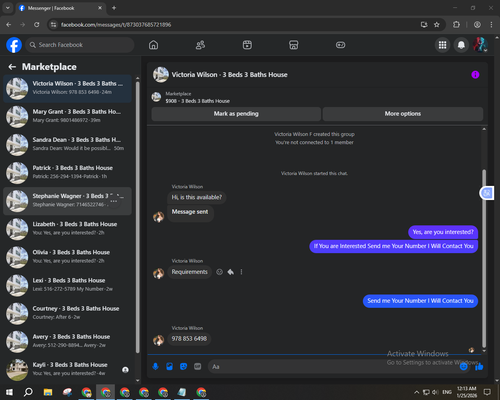The height and width of the screenshot is (400, 500).
Task: Open Chrome's three-dot menu
Action: click(x=491, y=25)
